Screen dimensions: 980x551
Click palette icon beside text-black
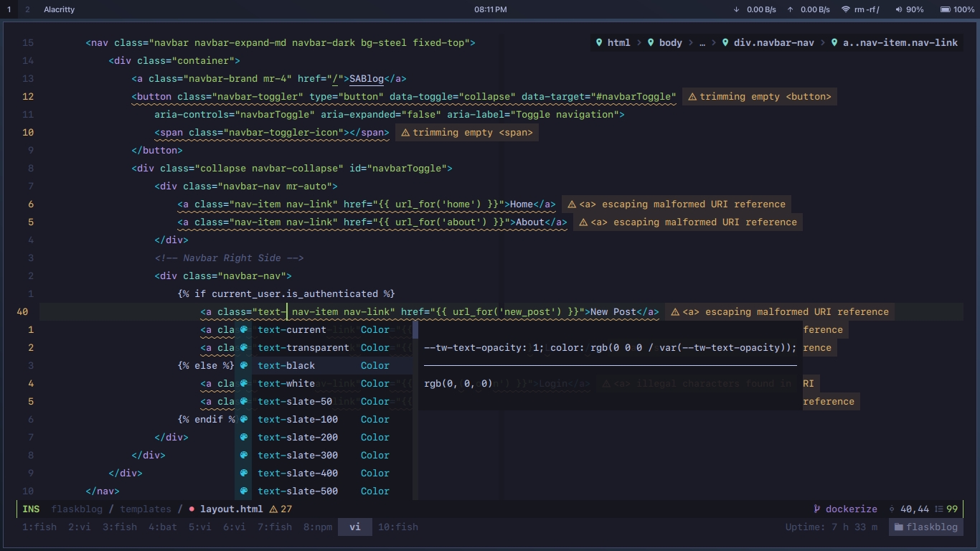pos(244,365)
